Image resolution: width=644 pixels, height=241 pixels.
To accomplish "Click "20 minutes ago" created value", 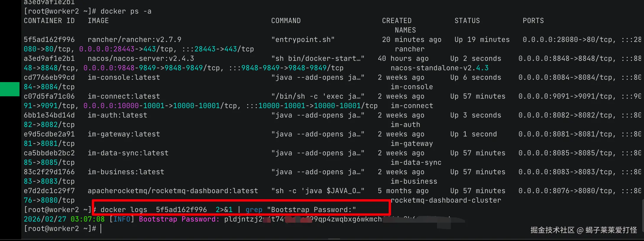I will (412, 40).
